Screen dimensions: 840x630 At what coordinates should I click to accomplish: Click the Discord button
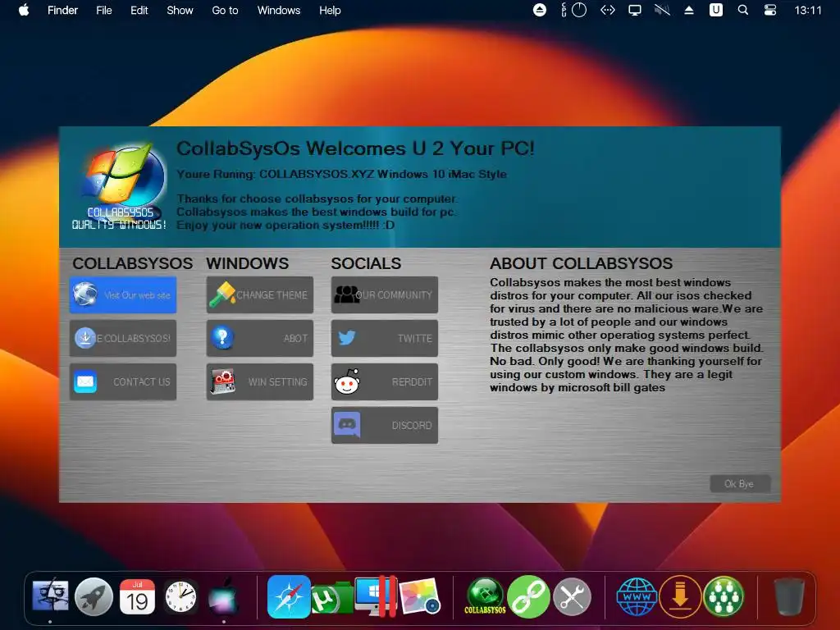point(385,426)
